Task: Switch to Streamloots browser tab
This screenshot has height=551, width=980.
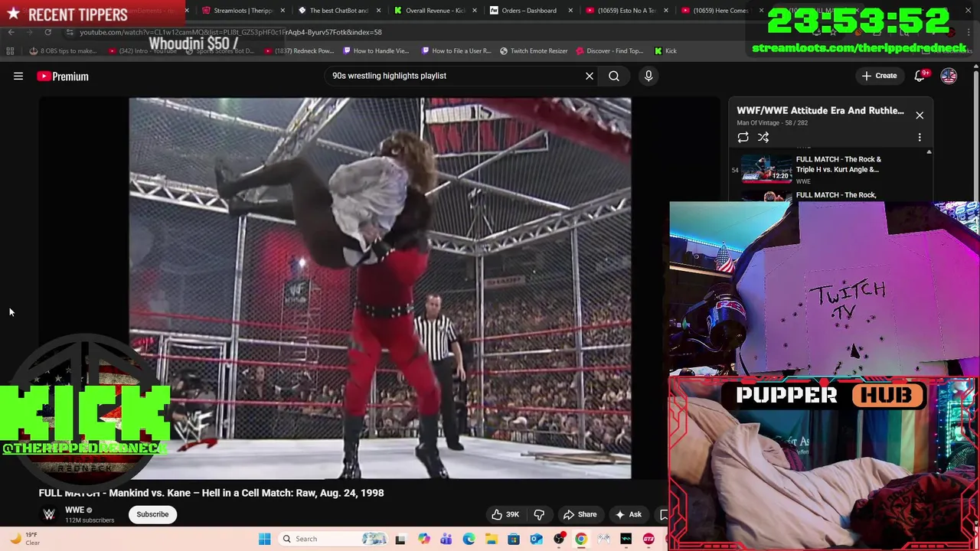Action: 242,11
